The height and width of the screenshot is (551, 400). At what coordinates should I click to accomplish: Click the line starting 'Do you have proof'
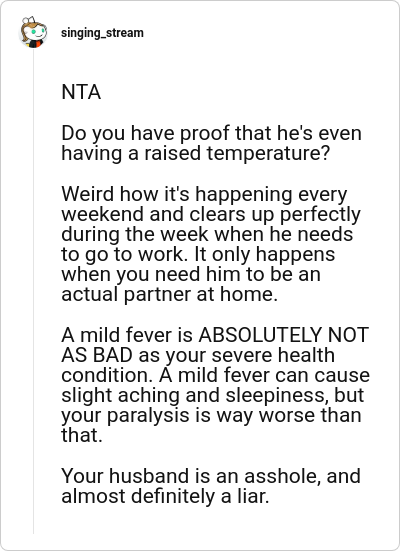click(x=212, y=133)
